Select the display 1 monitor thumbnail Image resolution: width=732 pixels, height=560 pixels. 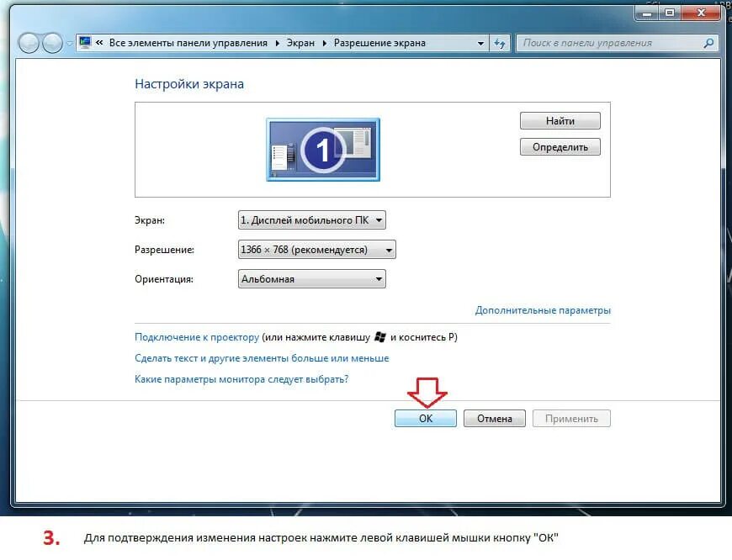coord(323,150)
